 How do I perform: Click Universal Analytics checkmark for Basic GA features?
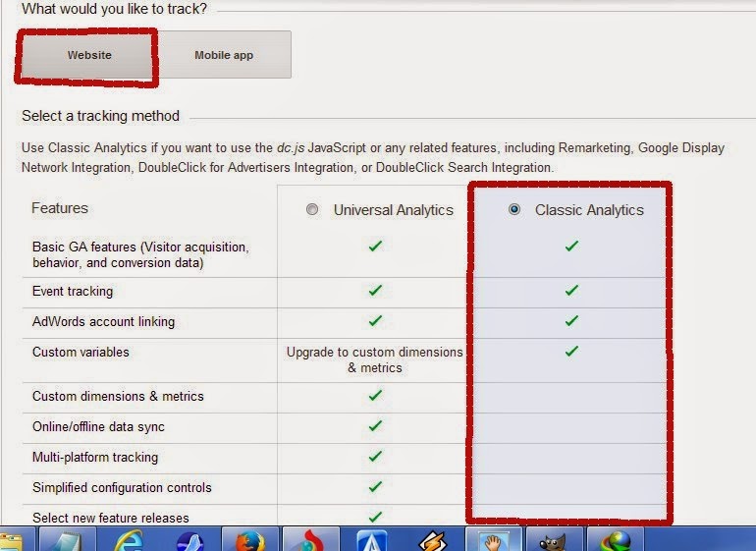[x=375, y=247]
